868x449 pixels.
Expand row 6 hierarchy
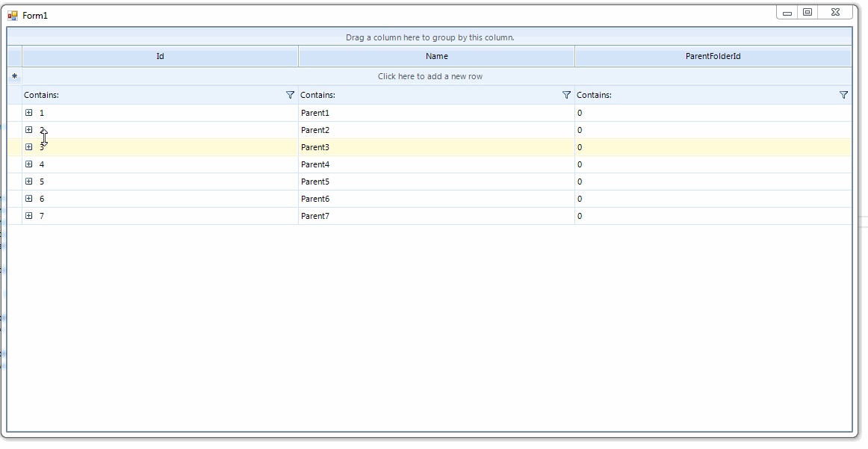pyautogui.click(x=29, y=199)
